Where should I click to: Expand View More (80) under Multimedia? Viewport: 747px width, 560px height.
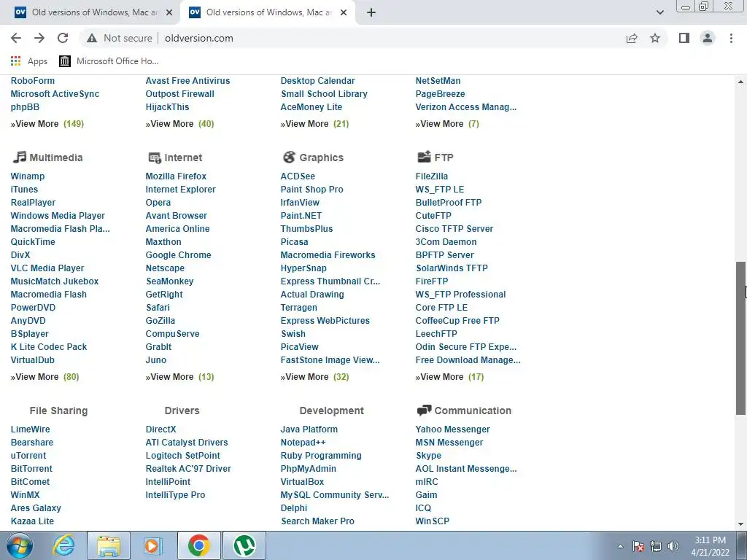click(x=44, y=377)
